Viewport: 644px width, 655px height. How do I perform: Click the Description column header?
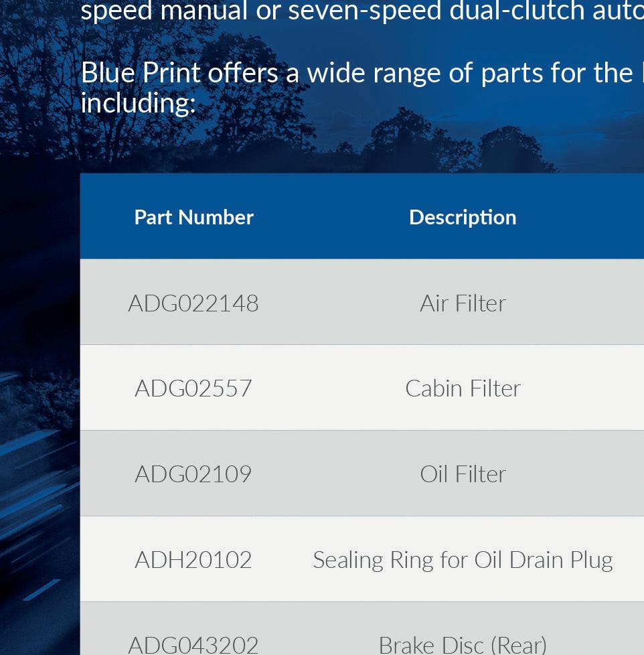pos(463,217)
